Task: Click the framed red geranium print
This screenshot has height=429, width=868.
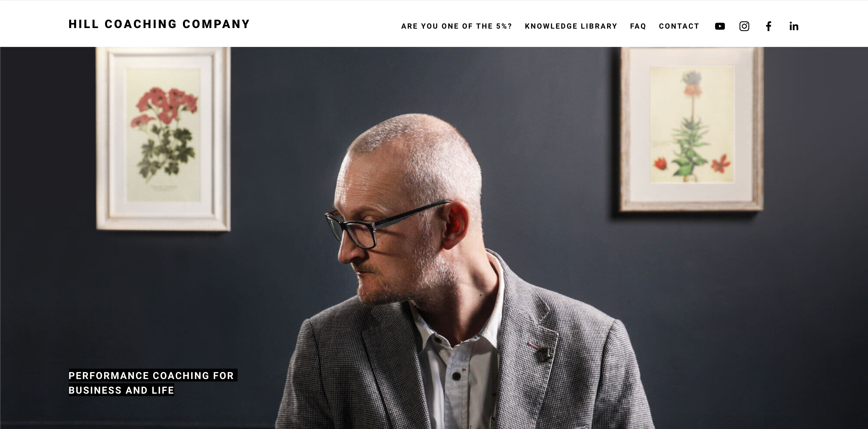Action: click(x=164, y=139)
